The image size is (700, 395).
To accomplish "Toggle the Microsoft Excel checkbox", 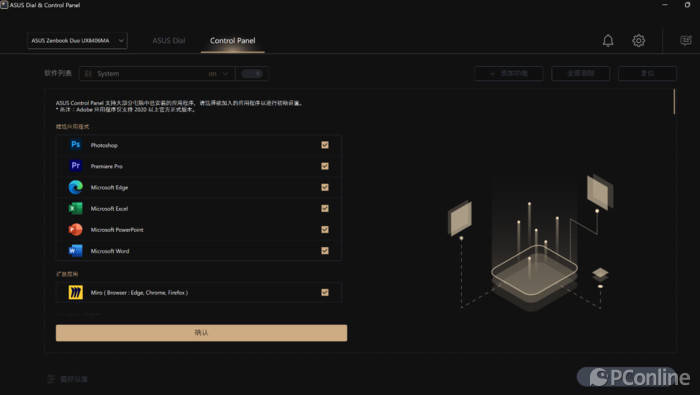I will coord(325,208).
